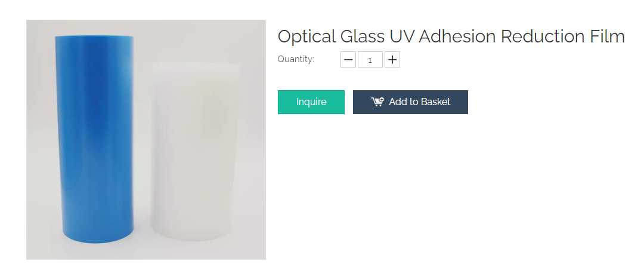Click the plus icon to increase quantity
Viewport: 644px width, 267px height.
pyautogui.click(x=392, y=60)
